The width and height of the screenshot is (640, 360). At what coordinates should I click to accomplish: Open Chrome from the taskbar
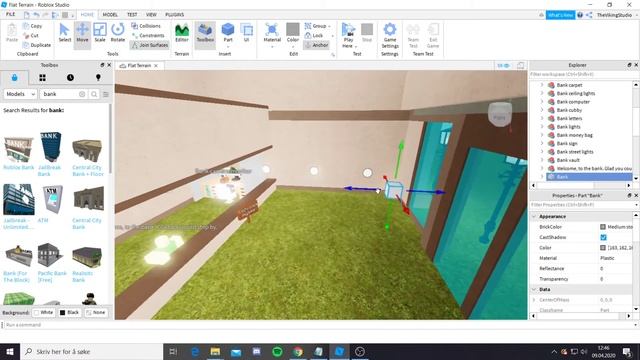click(298, 351)
